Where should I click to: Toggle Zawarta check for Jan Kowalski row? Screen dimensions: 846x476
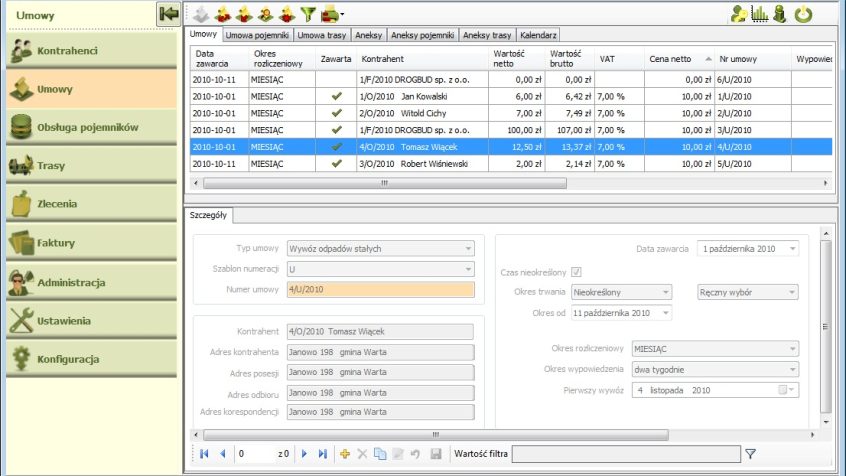coord(337,96)
